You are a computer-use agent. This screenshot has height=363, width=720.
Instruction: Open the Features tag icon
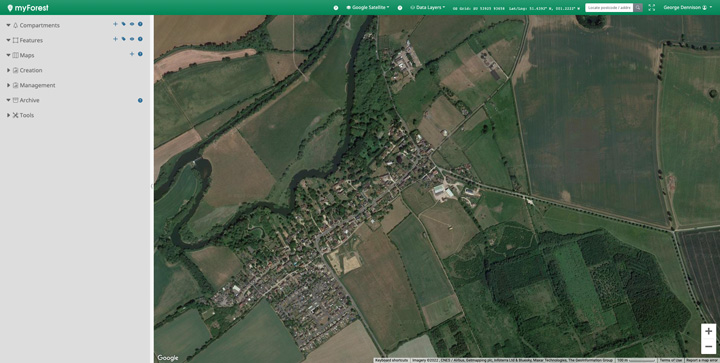(124, 39)
